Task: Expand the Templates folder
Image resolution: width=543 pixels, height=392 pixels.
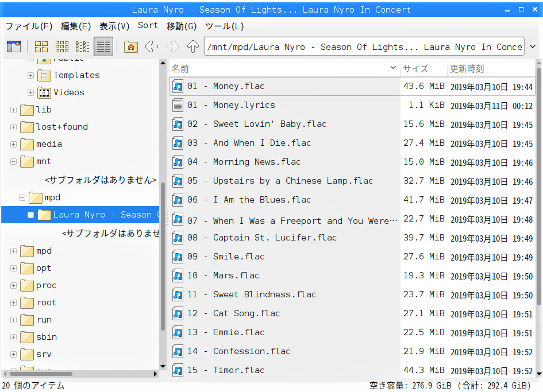Action: [x=30, y=75]
